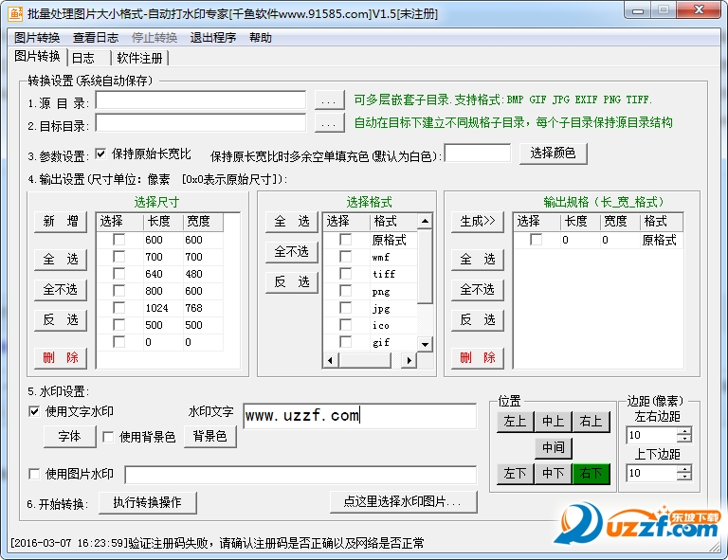
Task: Check the ico format checkbox
Action: pyautogui.click(x=345, y=325)
